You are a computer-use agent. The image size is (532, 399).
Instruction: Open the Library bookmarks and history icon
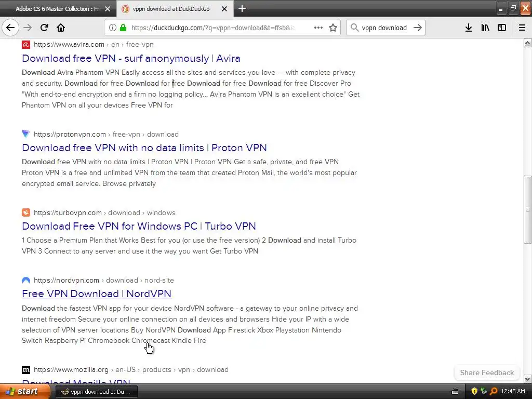click(x=485, y=28)
